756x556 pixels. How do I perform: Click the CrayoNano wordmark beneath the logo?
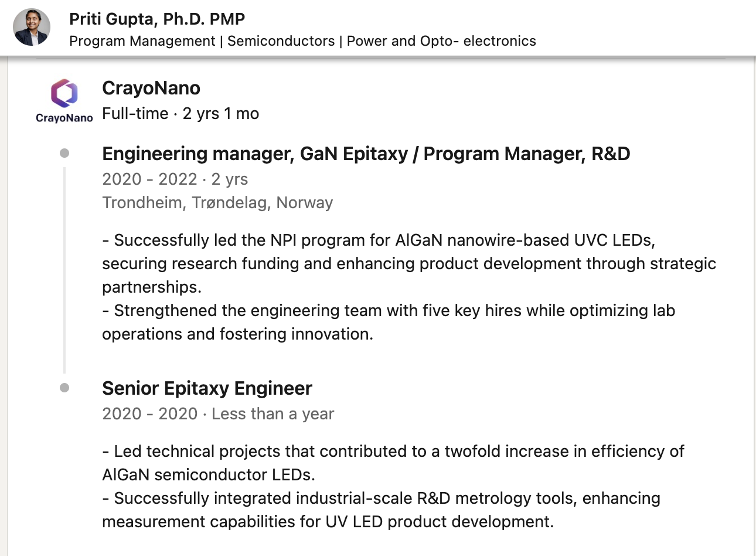pyautogui.click(x=64, y=118)
